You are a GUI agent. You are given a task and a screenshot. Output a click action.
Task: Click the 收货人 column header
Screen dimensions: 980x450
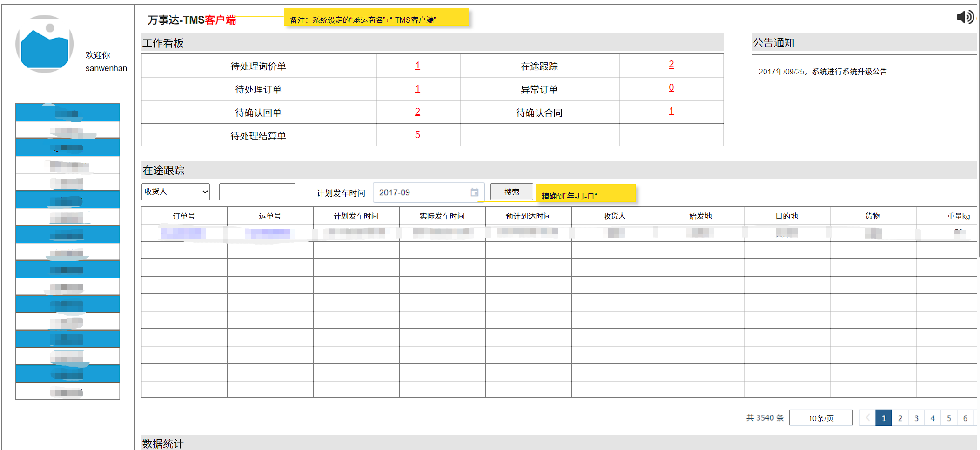tap(615, 216)
